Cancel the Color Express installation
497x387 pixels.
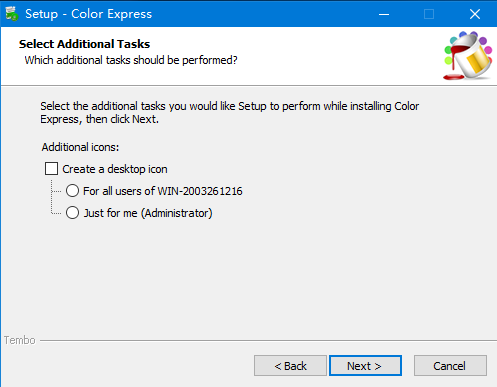[450, 366]
